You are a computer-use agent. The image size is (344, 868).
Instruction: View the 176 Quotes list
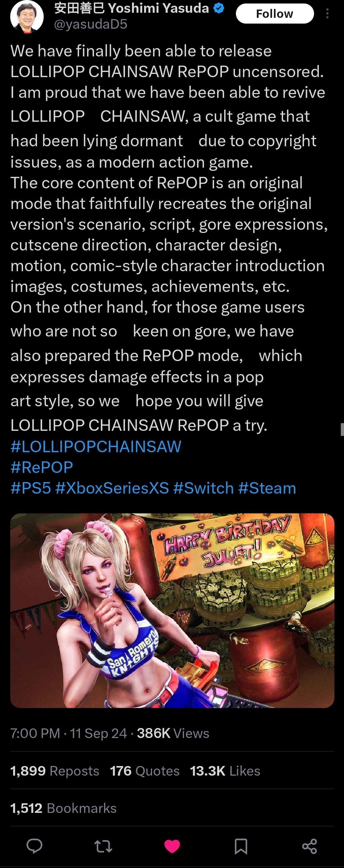(145, 771)
